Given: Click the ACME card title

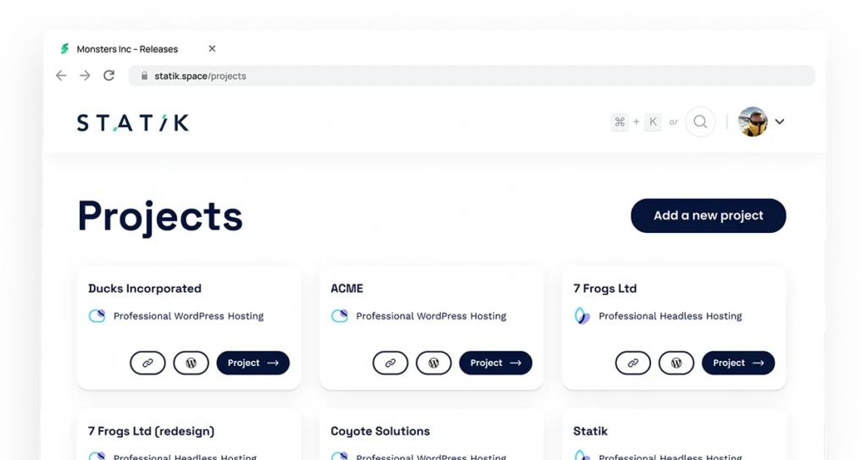Looking at the screenshot, I should click(347, 288).
